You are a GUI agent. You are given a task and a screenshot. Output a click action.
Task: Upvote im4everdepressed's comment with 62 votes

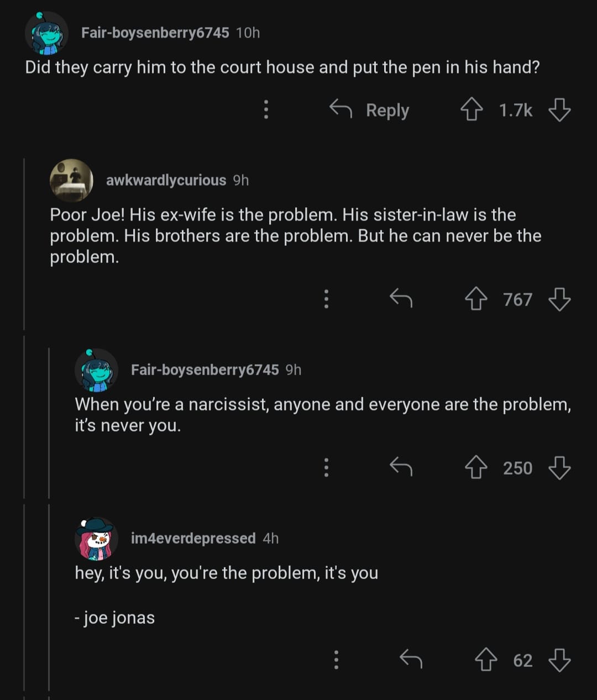pos(486,660)
